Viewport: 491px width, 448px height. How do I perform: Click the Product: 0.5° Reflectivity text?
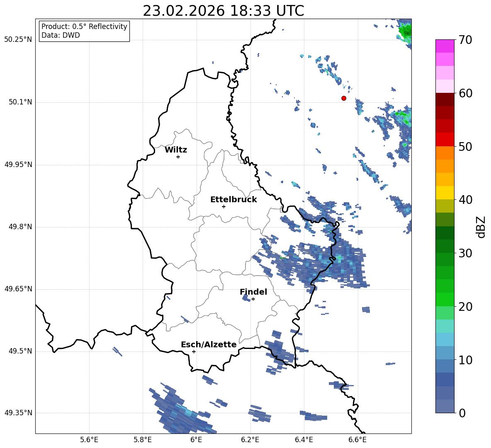[84, 27]
